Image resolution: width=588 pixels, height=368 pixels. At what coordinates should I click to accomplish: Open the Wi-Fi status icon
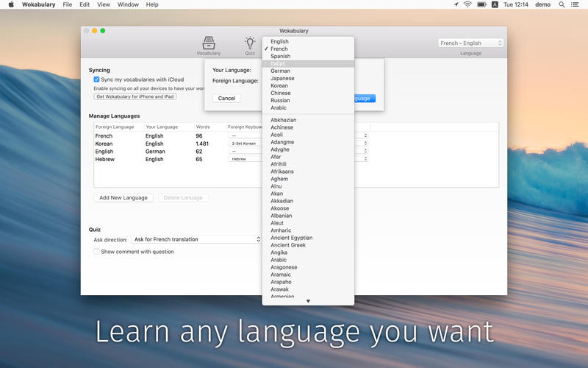467,4
